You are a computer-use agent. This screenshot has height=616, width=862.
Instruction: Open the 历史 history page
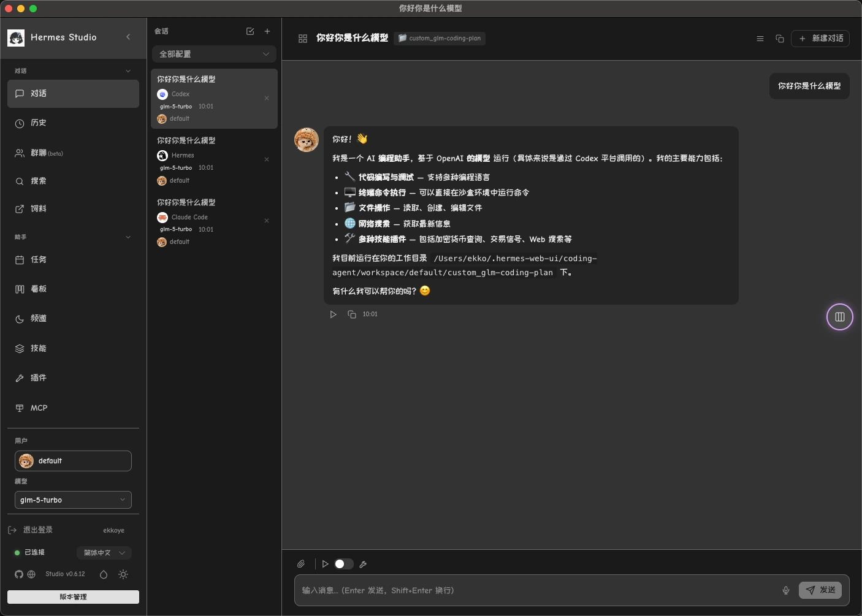coord(73,123)
